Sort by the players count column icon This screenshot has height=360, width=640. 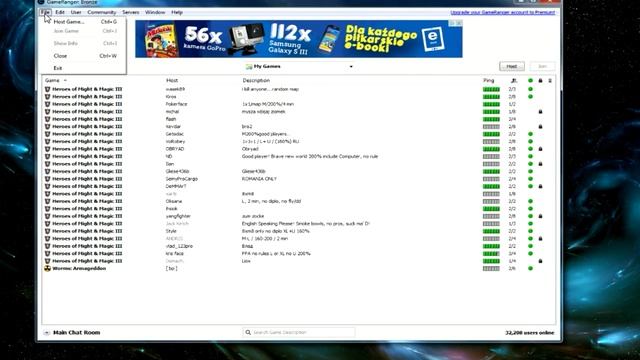[513, 80]
